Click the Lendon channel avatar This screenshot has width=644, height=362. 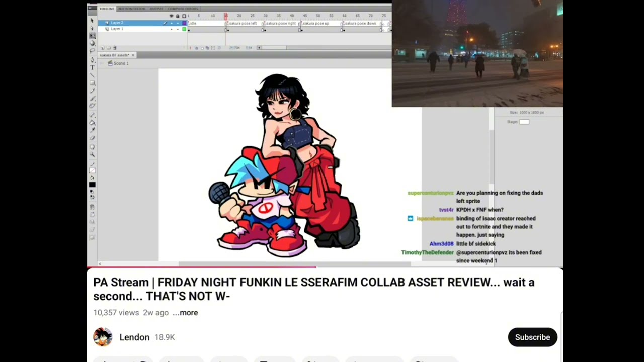(x=103, y=337)
